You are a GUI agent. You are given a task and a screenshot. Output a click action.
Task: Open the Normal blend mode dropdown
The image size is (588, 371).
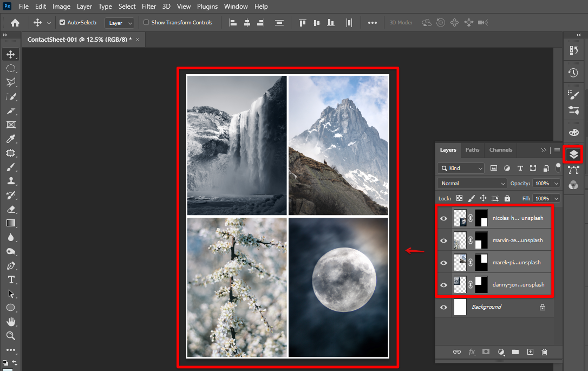(472, 184)
